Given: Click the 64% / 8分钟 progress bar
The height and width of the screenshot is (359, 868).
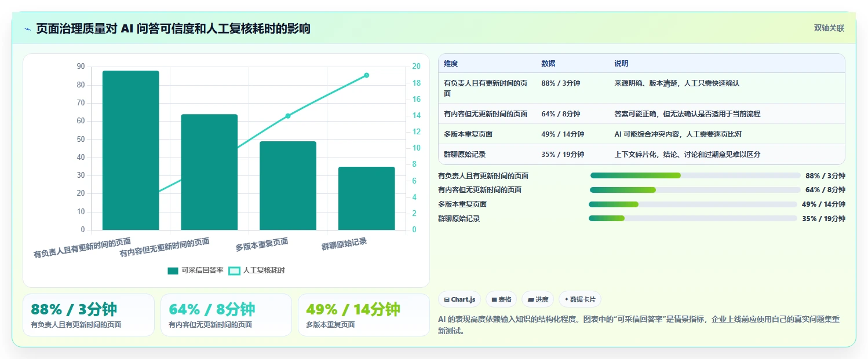Looking at the screenshot, I should pyautogui.click(x=694, y=190).
